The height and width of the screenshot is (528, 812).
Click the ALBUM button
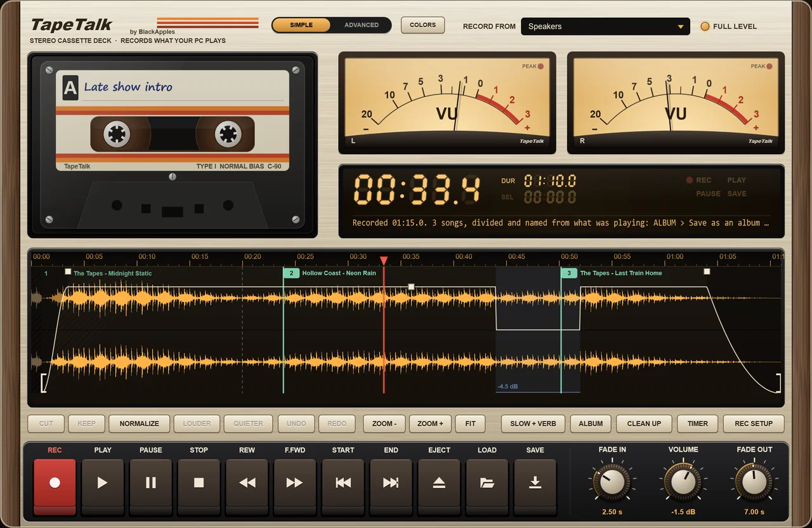click(x=591, y=423)
